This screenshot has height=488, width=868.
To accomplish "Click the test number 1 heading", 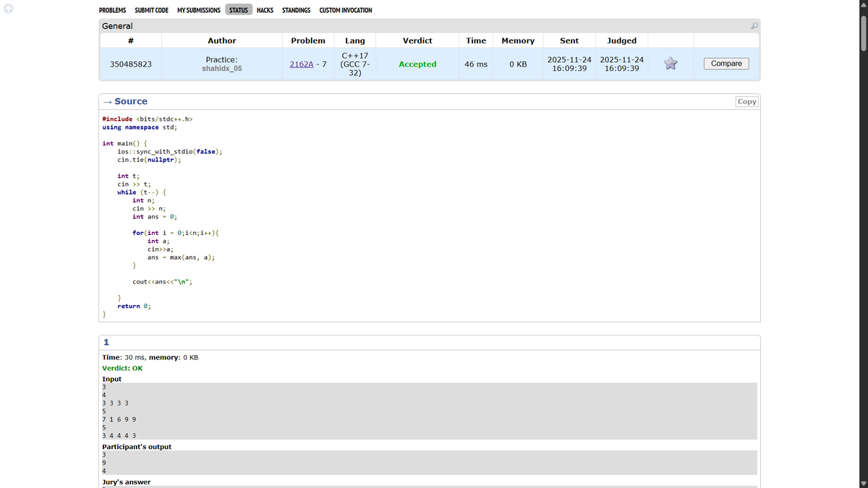I will pyautogui.click(x=106, y=342).
